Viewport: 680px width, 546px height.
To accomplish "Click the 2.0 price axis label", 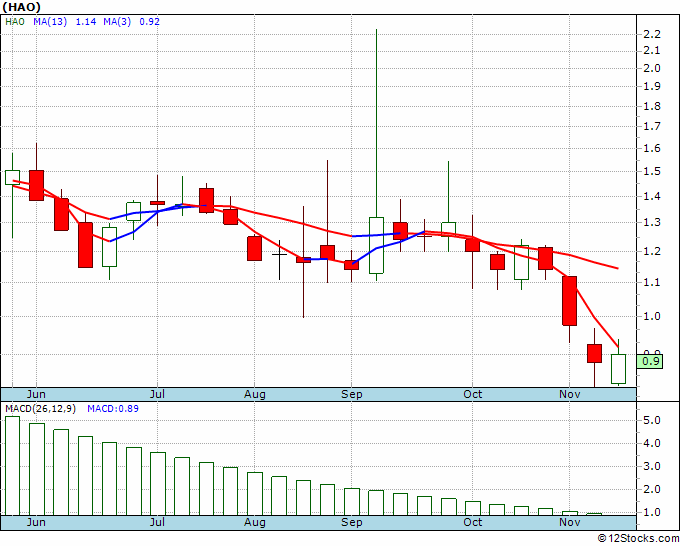I will point(652,68).
